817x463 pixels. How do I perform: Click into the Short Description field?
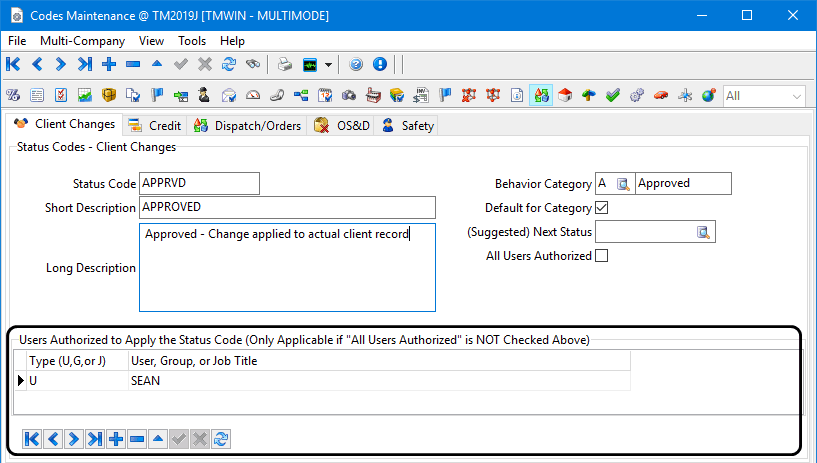tap(287, 207)
